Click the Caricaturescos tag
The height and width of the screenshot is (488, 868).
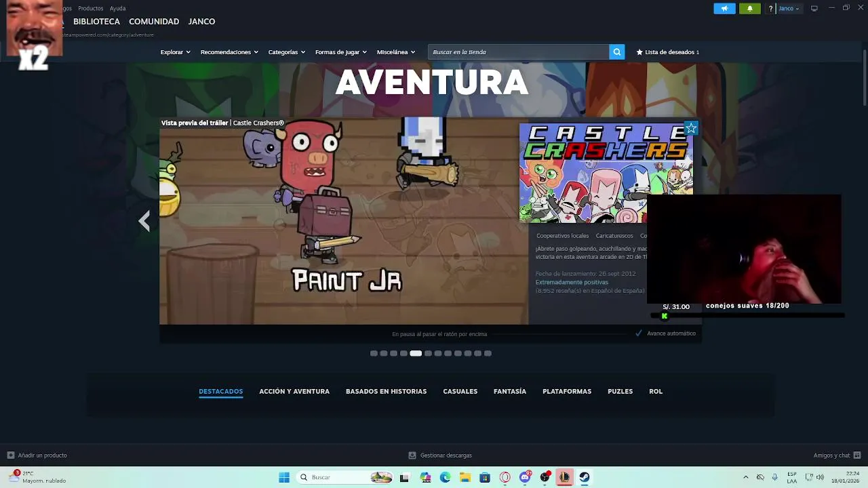coord(614,236)
